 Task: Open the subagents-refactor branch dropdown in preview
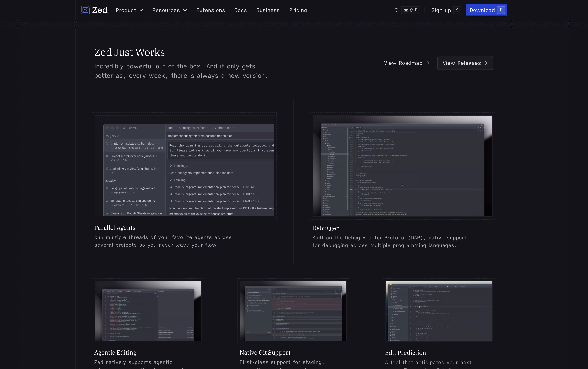point(194,128)
